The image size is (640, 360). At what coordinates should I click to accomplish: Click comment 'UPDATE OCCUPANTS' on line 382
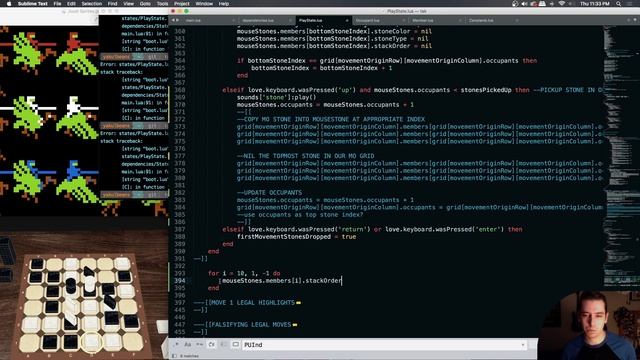pos(269,193)
